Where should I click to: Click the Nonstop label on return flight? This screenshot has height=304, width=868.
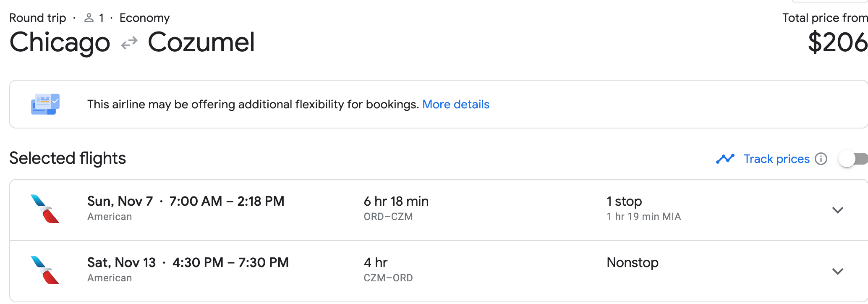(633, 263)
